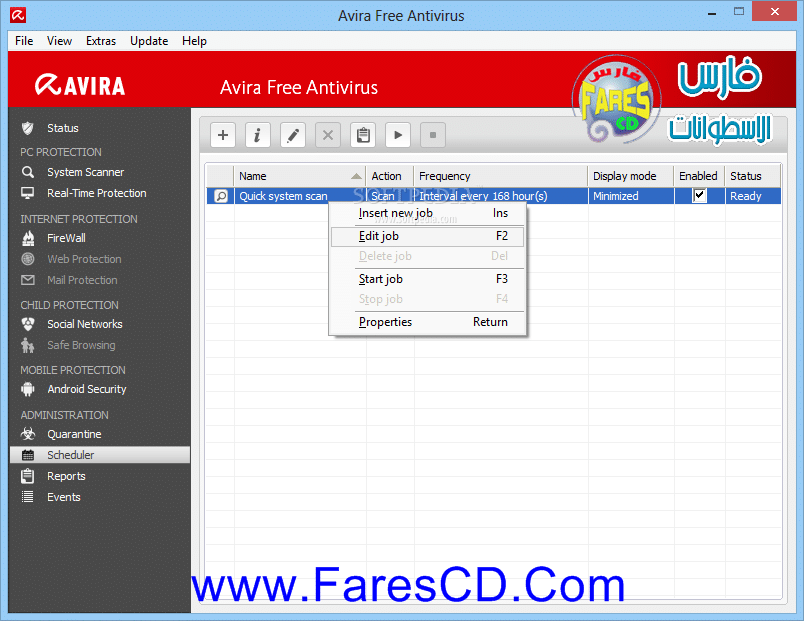The height and width of the screenshot is (621, 804).
Task: Click the Mail Protection envelope icon
Action: [x=28, y=280]
